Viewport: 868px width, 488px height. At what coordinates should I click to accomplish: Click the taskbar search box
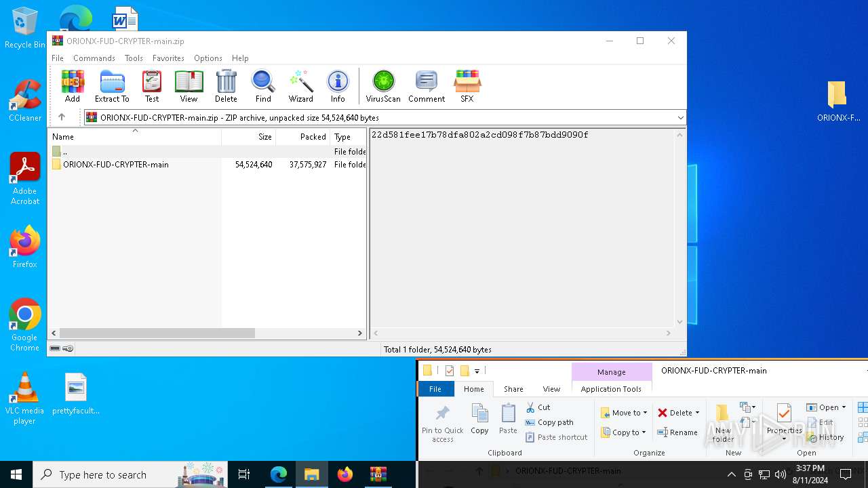point(130,474)
